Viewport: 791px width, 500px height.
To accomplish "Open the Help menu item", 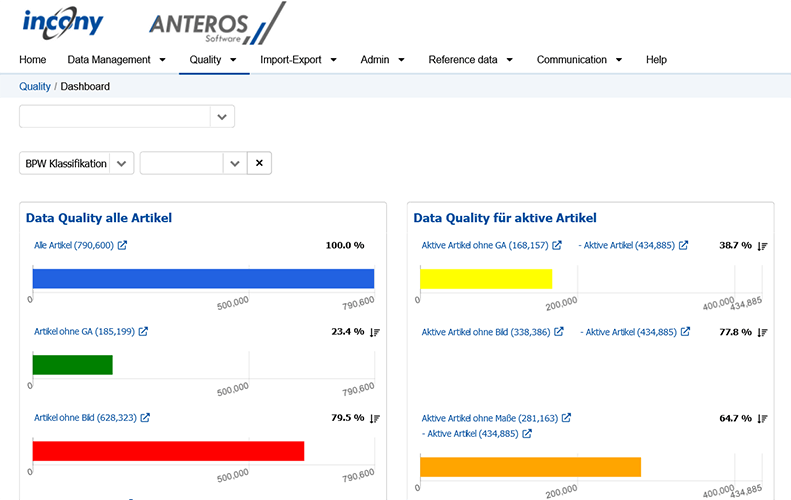I will point(656,60).
